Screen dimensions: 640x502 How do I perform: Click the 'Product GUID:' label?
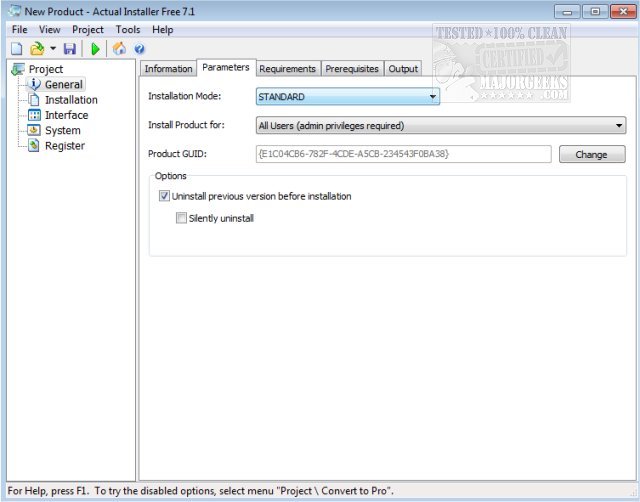click(177, 154)
